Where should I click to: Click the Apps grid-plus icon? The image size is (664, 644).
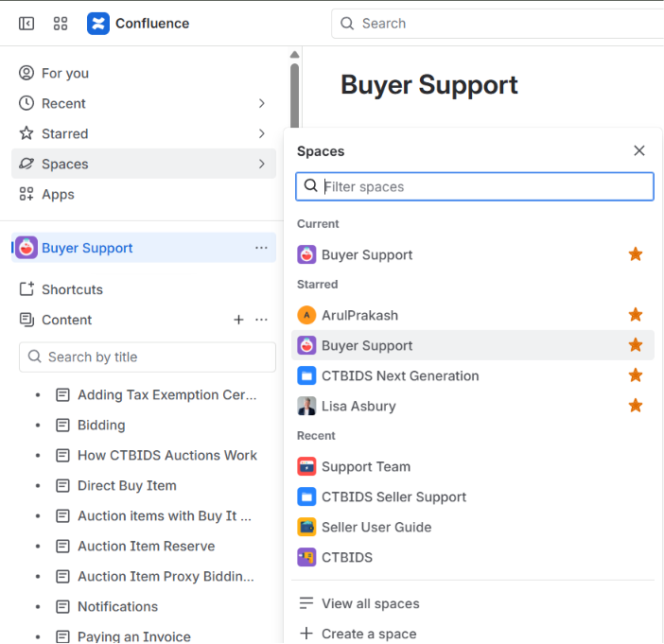[26, 194]
